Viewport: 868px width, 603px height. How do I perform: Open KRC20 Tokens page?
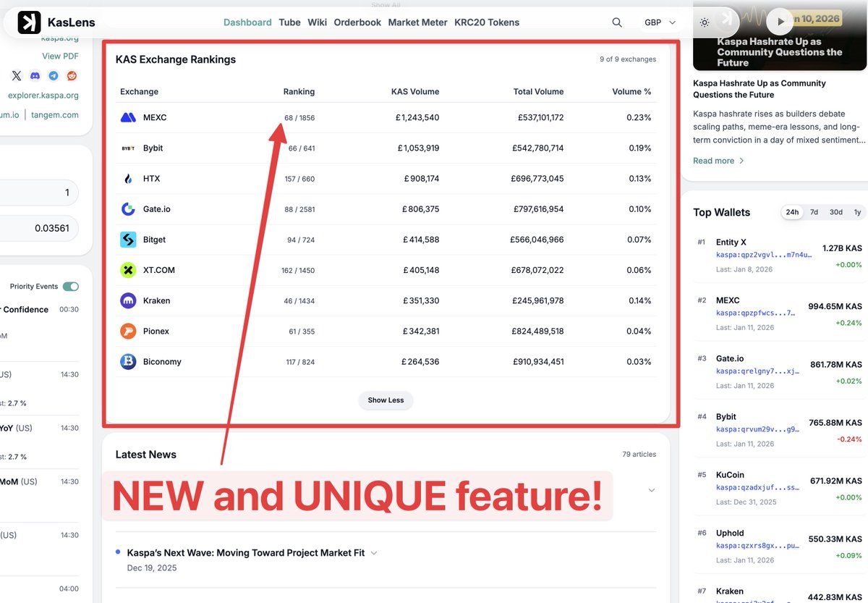(x=487, y=22)
